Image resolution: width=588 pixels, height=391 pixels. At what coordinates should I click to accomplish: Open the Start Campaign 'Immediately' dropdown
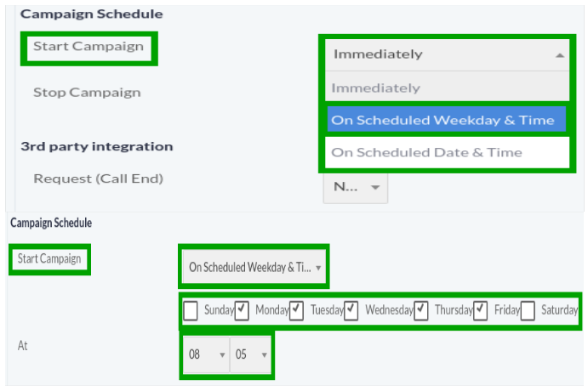tap(442, 54)
